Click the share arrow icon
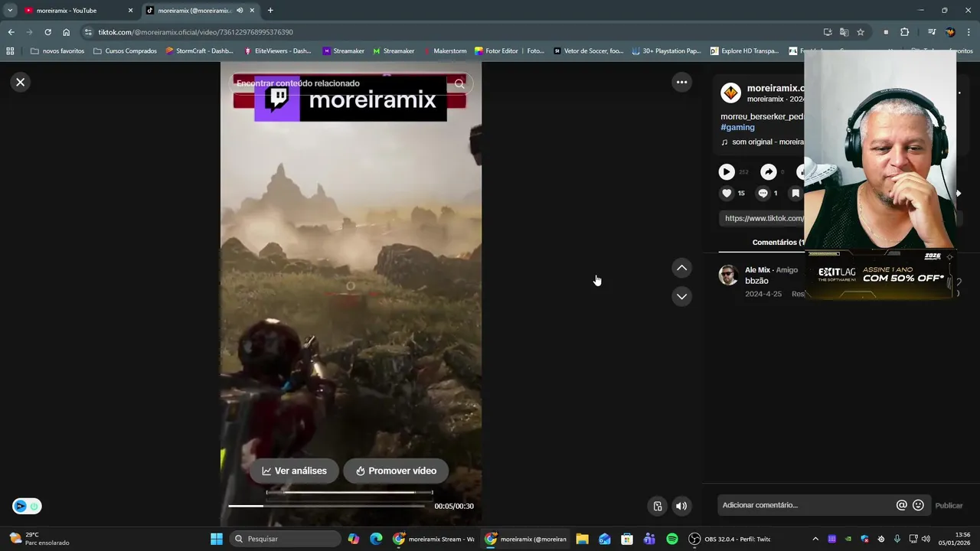This screenshot has height=551, width=980. (768, 172)
